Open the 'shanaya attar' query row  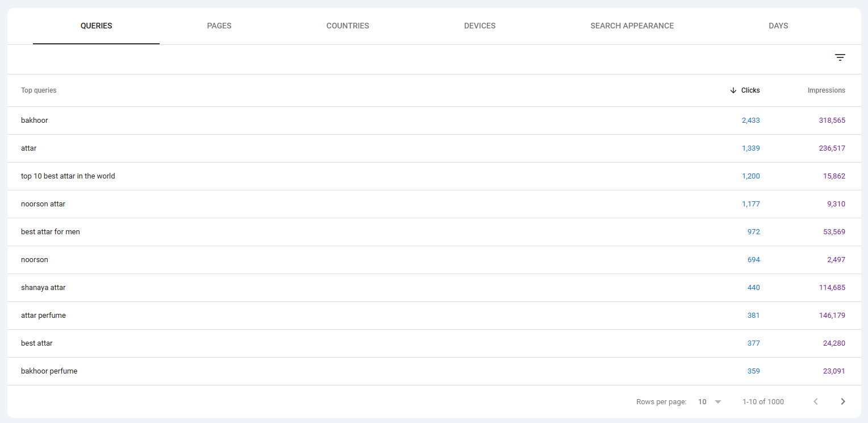point(43,288)
